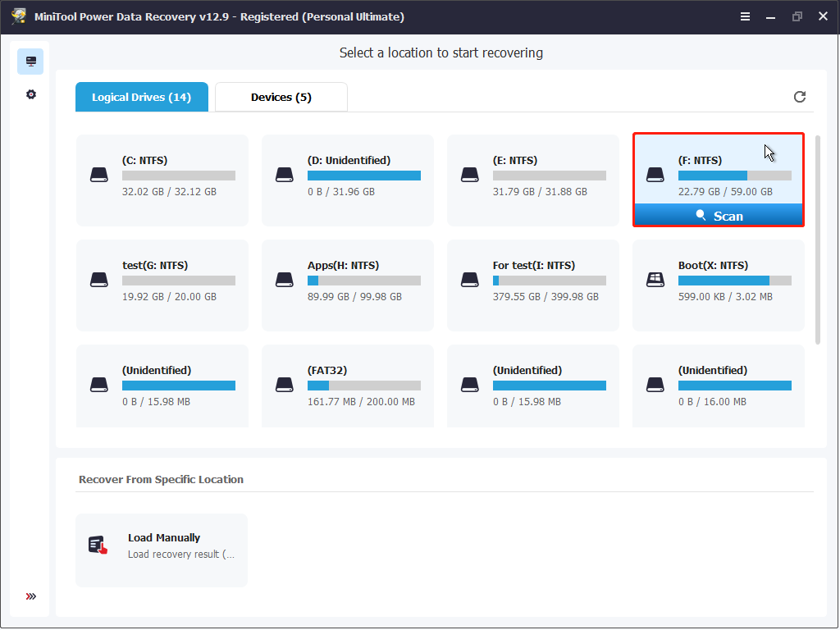Minimize the MiniTool window
Image resolution: width=840 pixels, height=630 pixels.
pyautogui.click(x=770, y=16)
